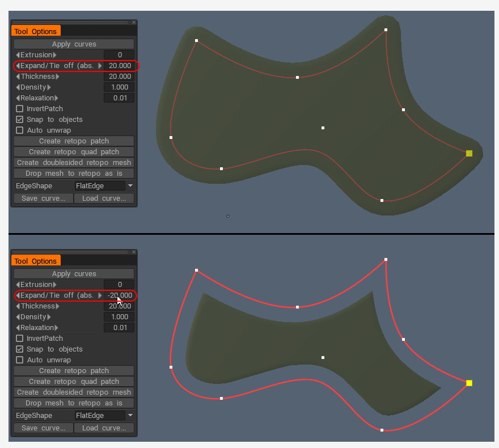Uncheck Snap to objects in lower panel

20,349
